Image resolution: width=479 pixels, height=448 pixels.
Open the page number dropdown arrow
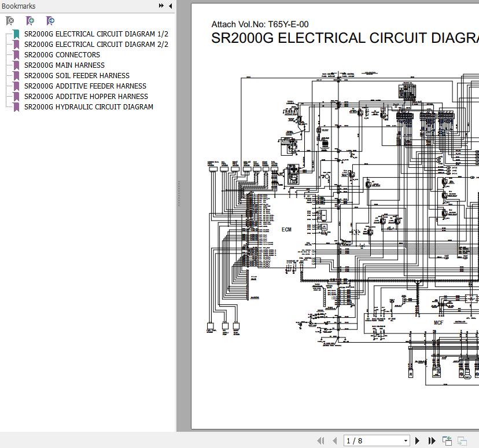coord(406,440)
